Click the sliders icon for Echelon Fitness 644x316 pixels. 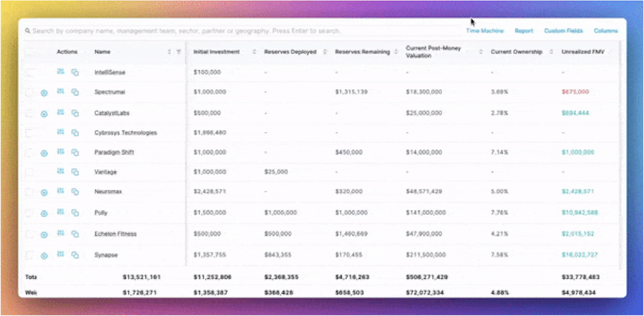click(x=60, y=232)
